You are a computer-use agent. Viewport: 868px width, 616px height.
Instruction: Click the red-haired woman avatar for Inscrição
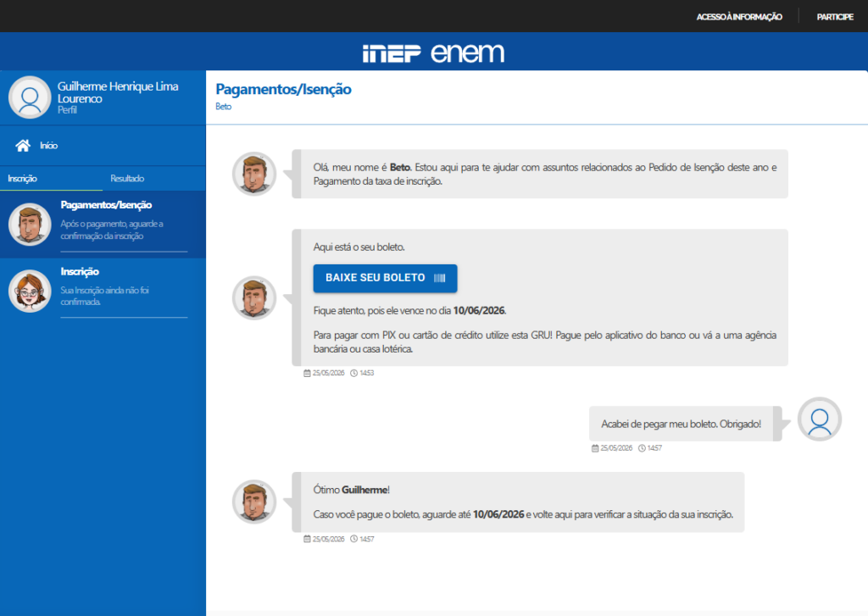point(30,291)
